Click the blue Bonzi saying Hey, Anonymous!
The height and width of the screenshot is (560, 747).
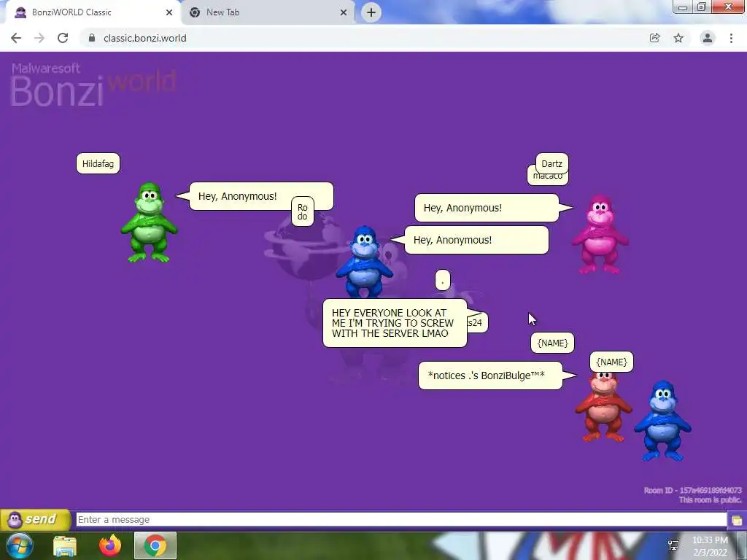point(365,262)
